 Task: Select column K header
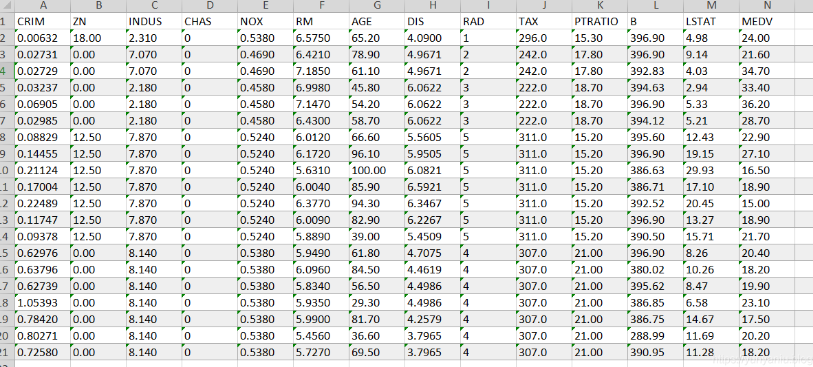[x=600, y=6]
